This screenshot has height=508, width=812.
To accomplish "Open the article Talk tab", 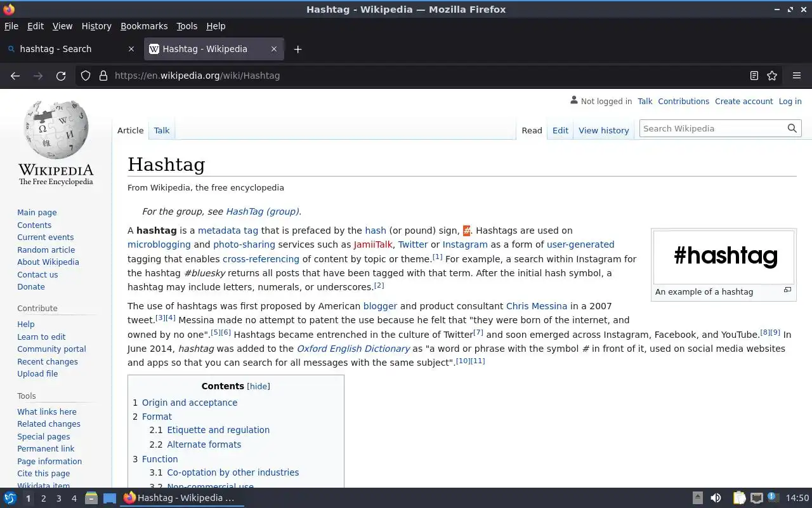I will click(162, 130).
